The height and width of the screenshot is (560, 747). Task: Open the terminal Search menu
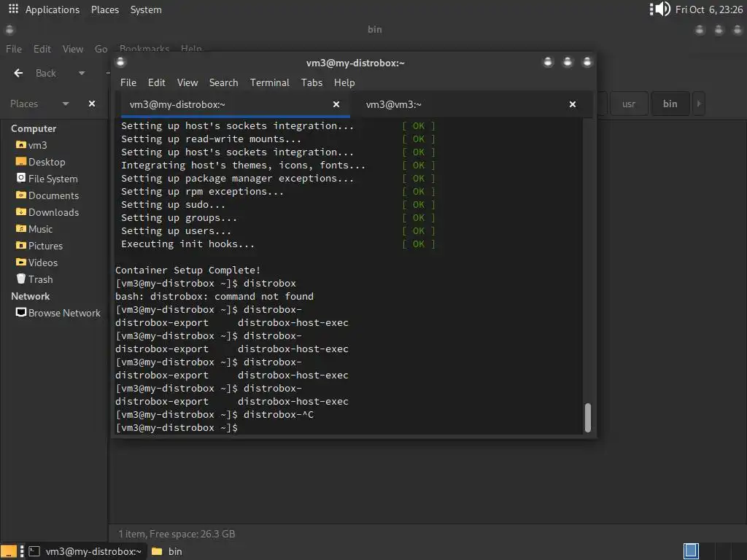tap(223, 82)
